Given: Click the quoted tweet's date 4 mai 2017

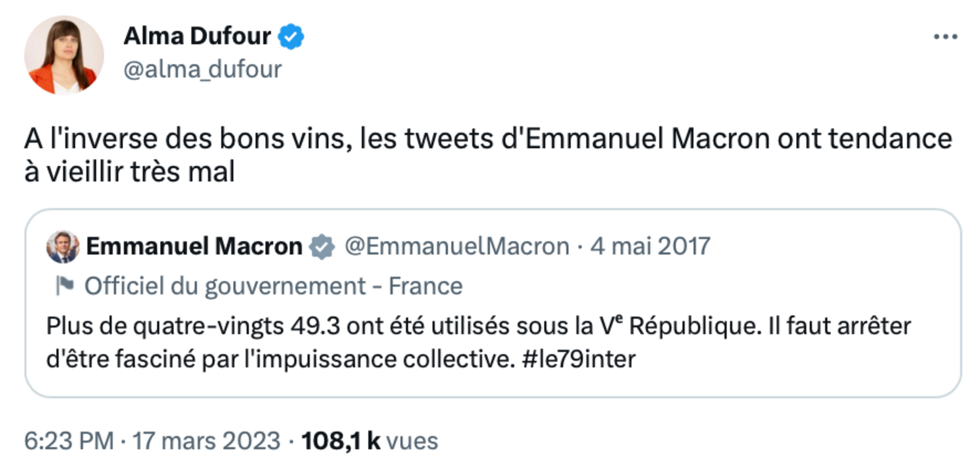Looking at the screenshot, I should (650, 246).
